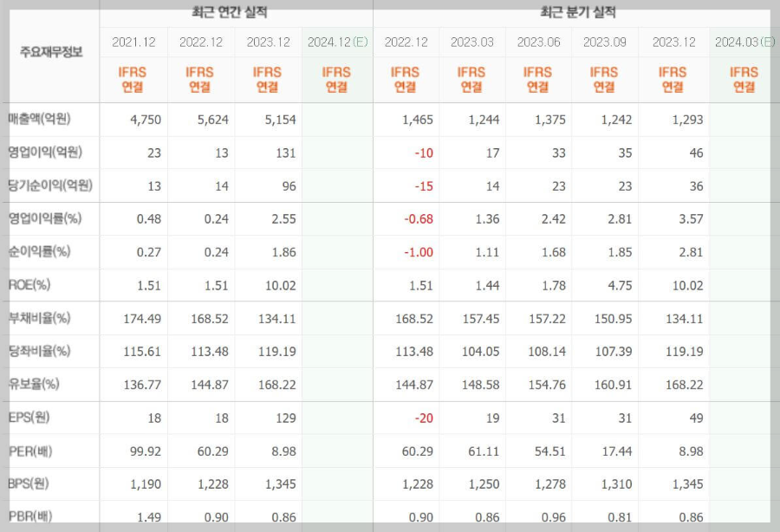The width and height of the screenshot is (780, 532).
Task: Click the net margin value 1.68
Action: [x=554, y=253]
